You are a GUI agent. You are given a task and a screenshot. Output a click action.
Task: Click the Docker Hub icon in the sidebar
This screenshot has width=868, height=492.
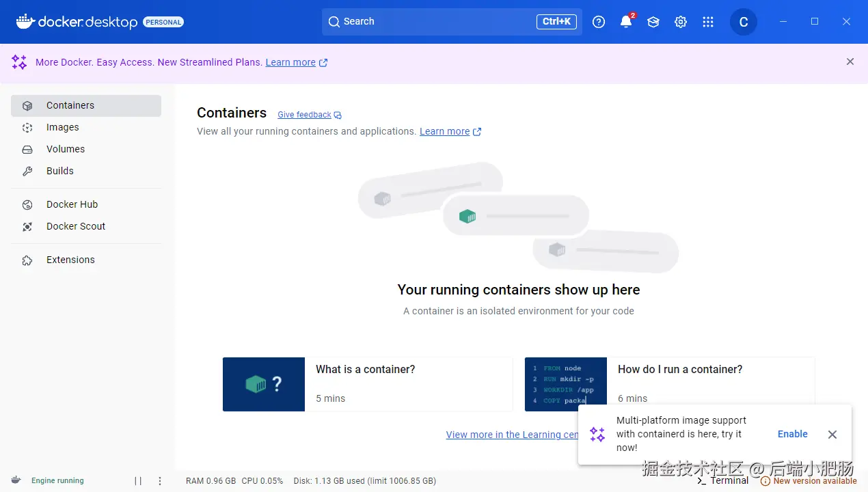click(x=27, y=205)
